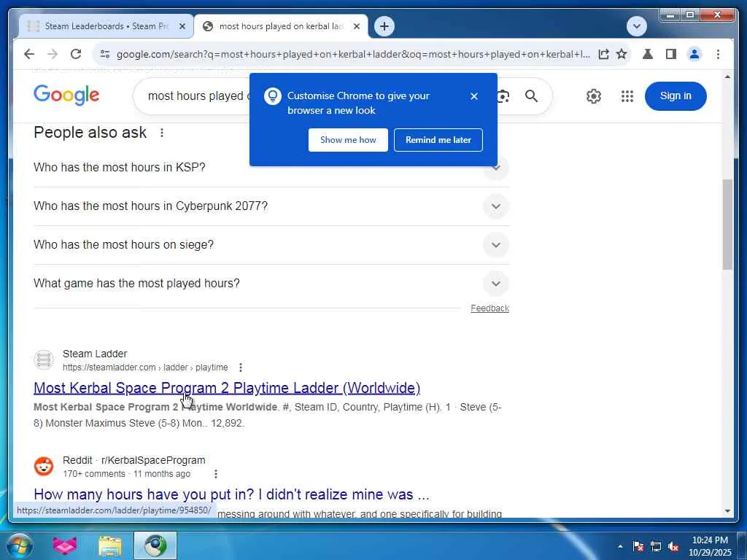Sign in to Google
The height and width of the screenshot is (560, 747).
(676, 96)
